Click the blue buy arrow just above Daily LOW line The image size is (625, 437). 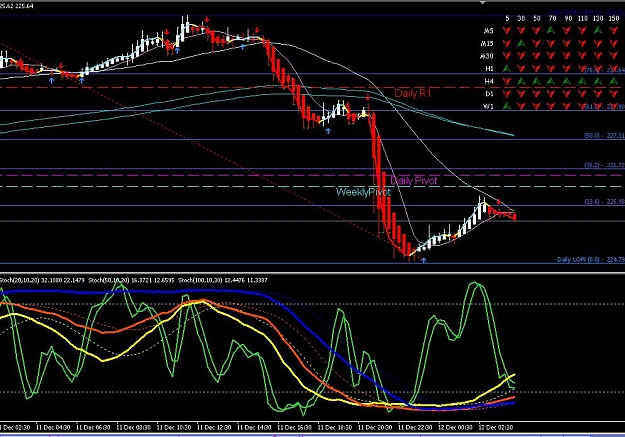[424, 260]
